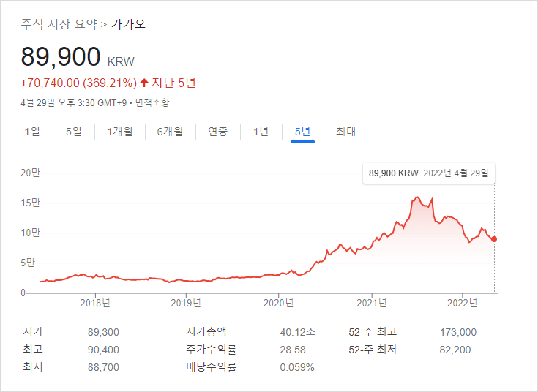
Task: Click the 2021년 axis label
Action: tap(372, 303)
